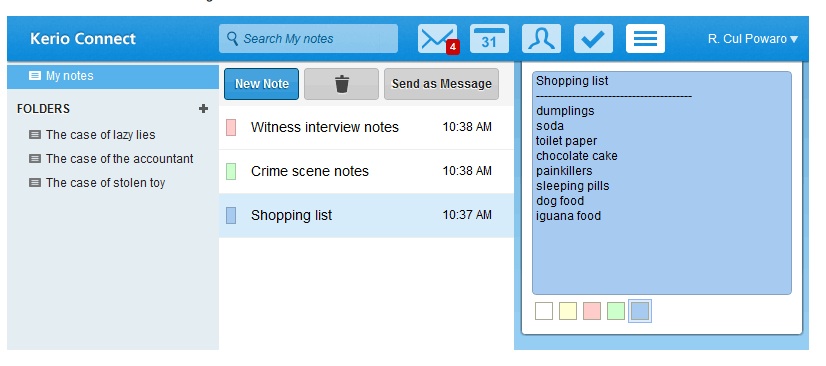Open the Crime scene notes note
The image size is (826, 366).
point(366,171)
